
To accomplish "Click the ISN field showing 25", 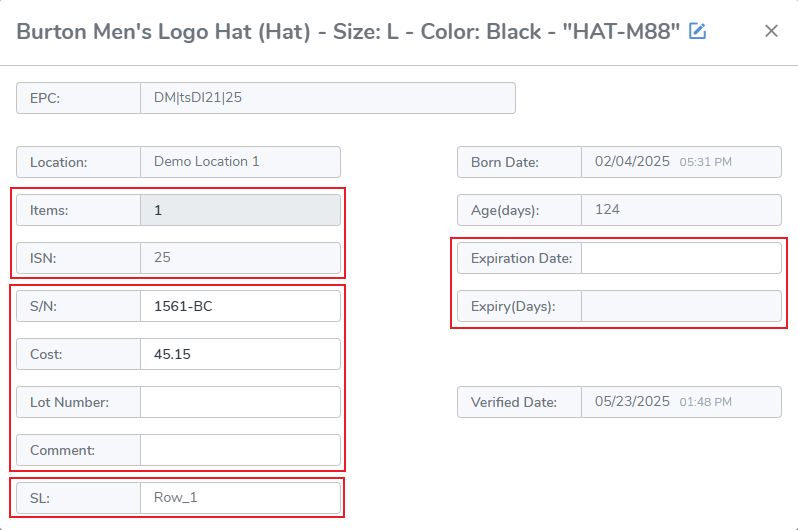I will 240,258.
